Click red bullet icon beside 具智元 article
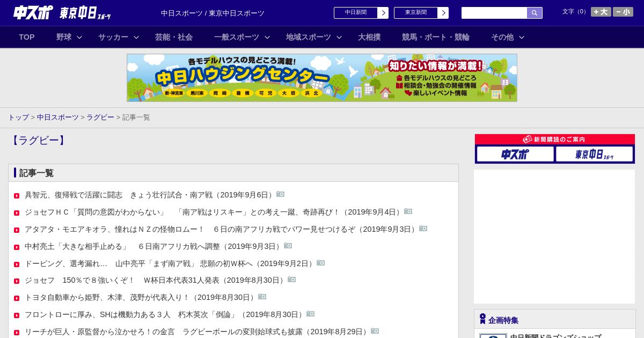Image resolution: width=644 pixels, height=338 pixels. click(17, 196)
